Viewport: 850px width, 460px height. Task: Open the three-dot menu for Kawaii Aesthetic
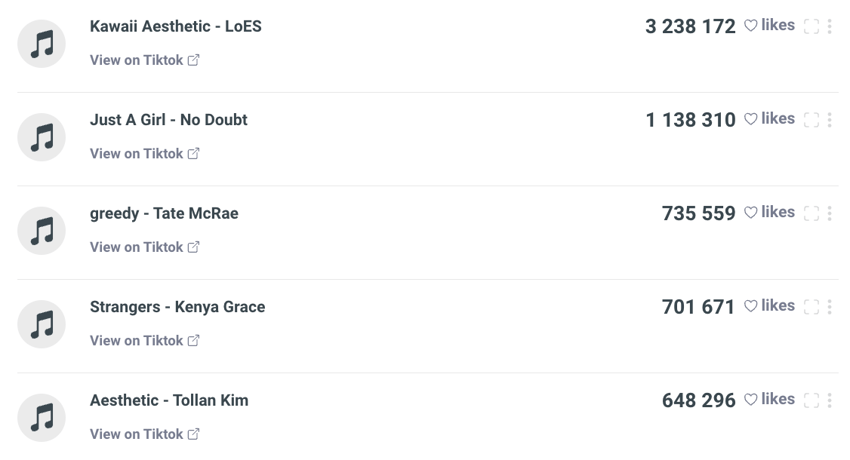[829, 27]
